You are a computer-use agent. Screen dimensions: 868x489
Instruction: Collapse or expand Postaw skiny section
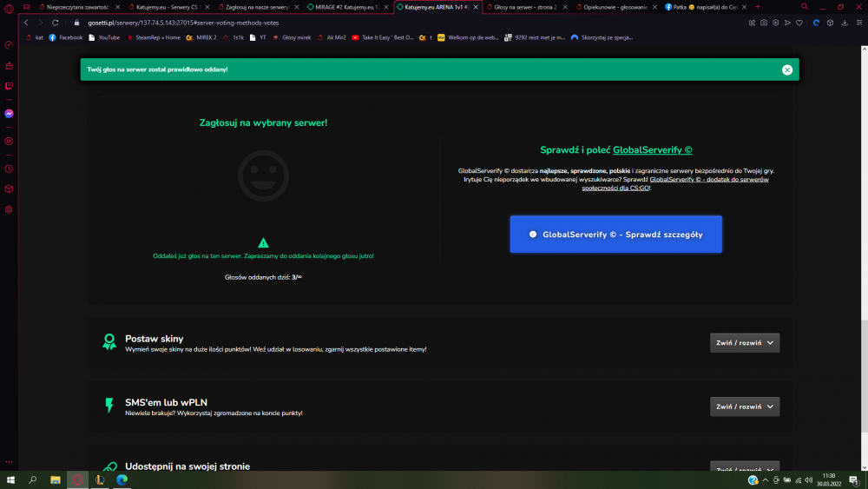pos(745,343)
